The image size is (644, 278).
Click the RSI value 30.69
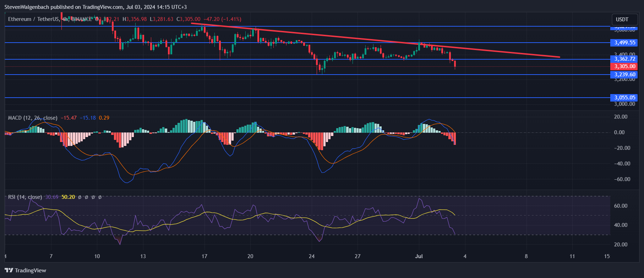[52, 197]
